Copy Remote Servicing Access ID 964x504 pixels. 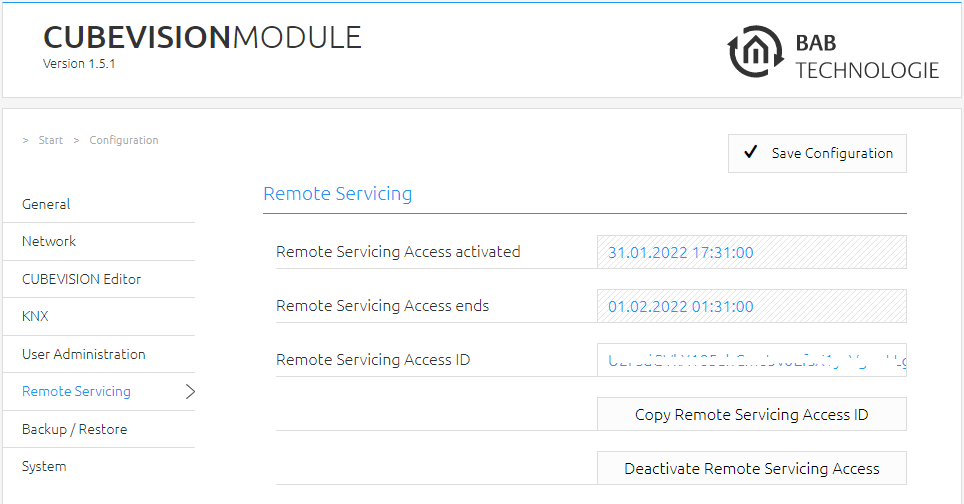(x=751, y=414)
